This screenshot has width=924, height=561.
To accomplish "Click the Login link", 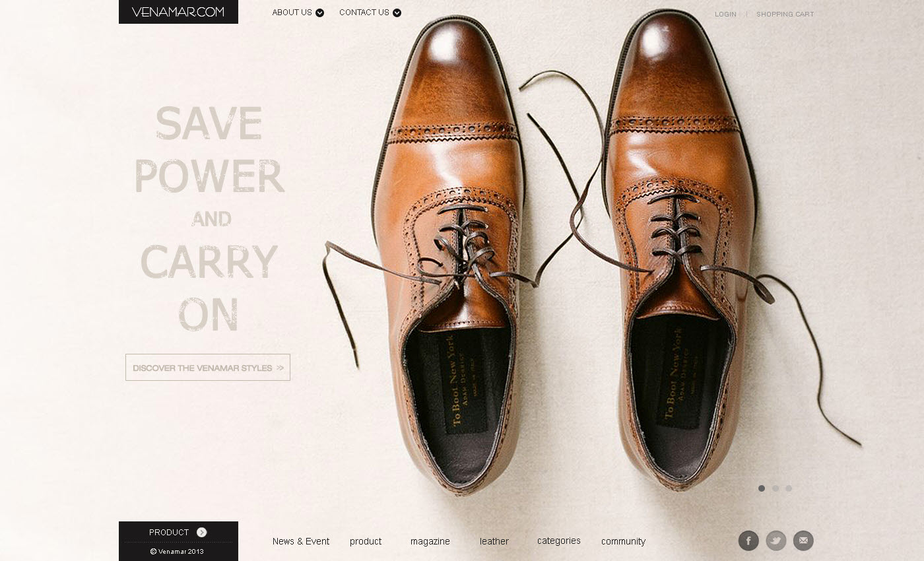I will (x=725, y=14).
